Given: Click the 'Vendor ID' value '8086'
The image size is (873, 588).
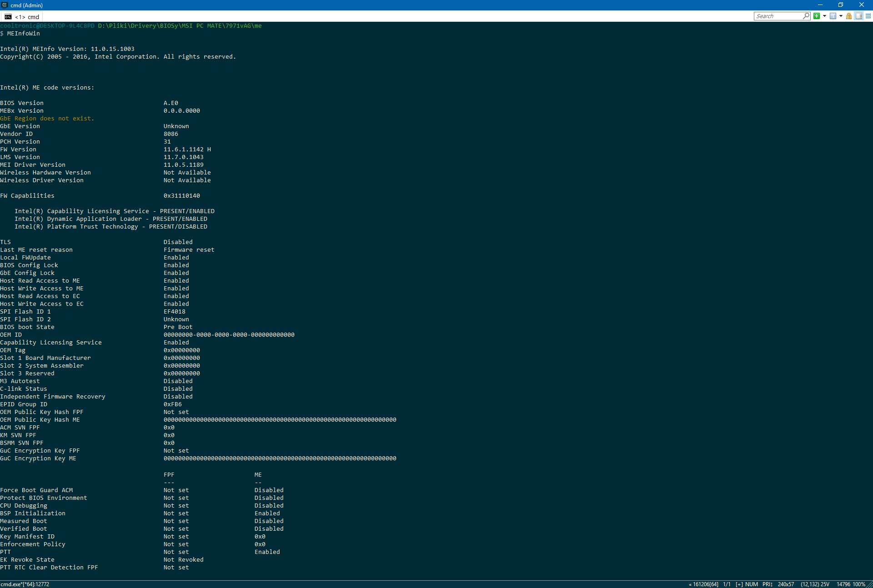Looking at the screenshot, I should coord(171,134).
